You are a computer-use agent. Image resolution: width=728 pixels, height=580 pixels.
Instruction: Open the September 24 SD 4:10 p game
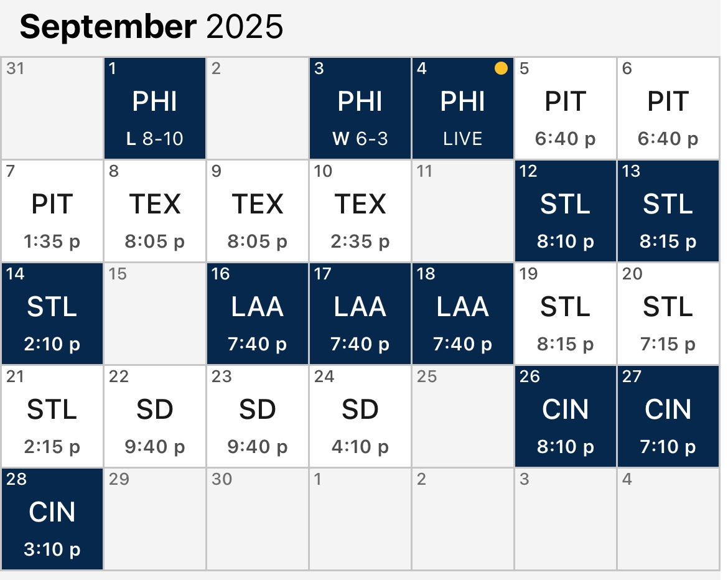(360, 416)
